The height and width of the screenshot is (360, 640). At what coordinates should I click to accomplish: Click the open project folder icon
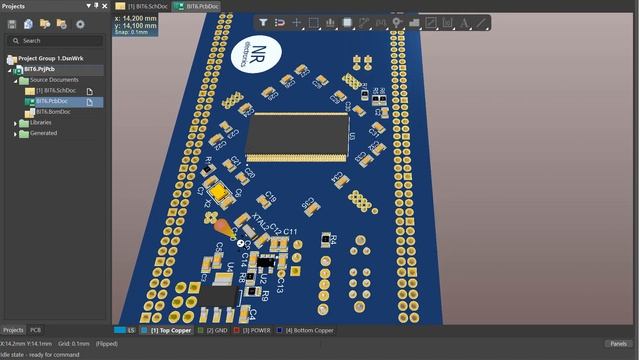45,24
